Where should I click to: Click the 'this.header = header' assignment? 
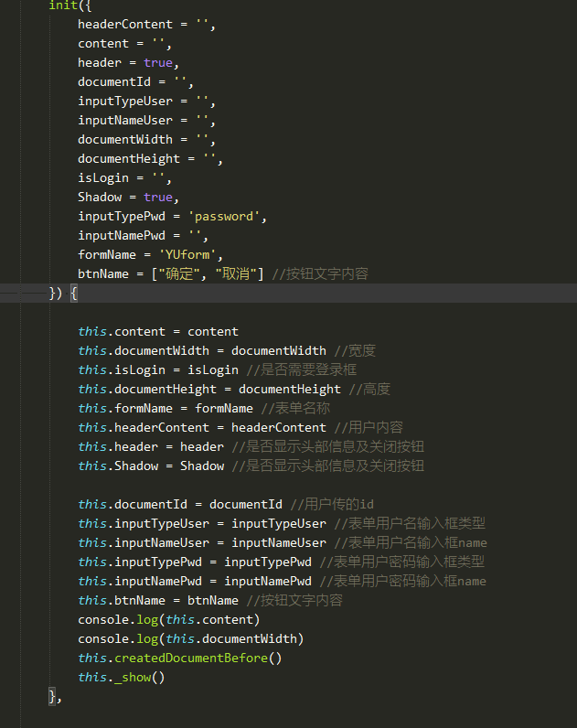[x=150, y=446]
